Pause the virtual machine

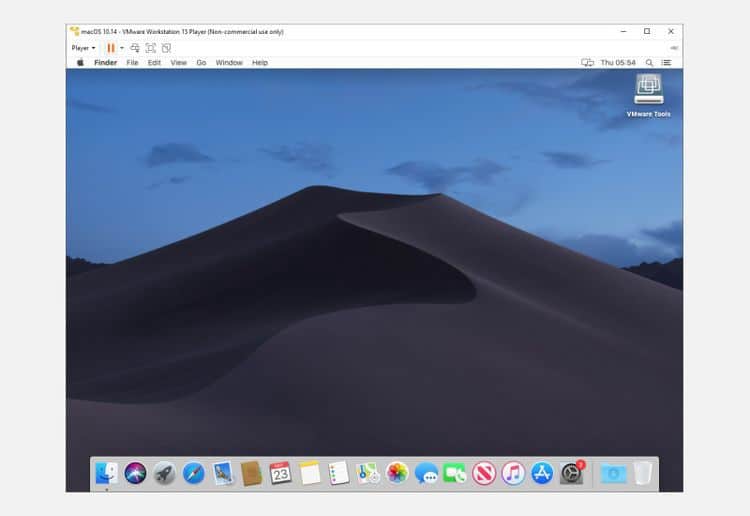(x=110, y=48)
